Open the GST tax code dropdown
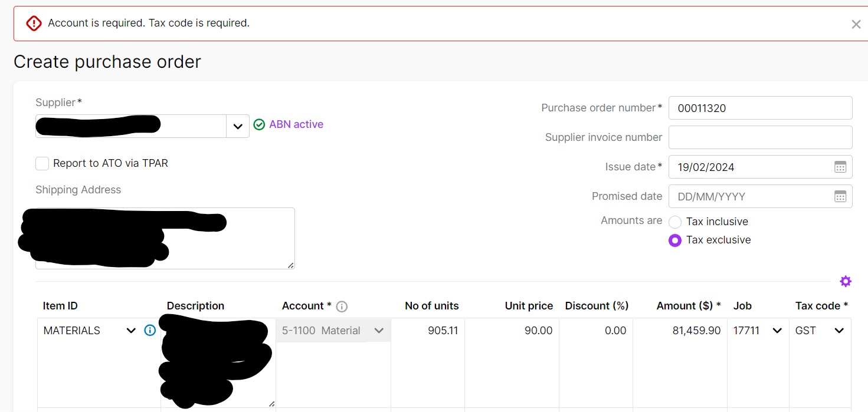868x412 pixels. [839, 331]
